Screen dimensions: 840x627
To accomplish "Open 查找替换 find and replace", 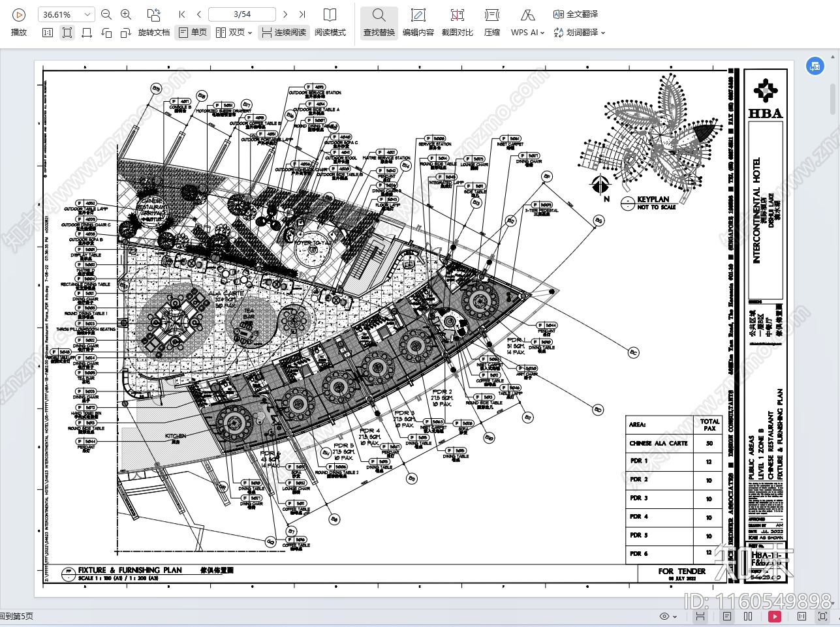I will tap(379, 23).
